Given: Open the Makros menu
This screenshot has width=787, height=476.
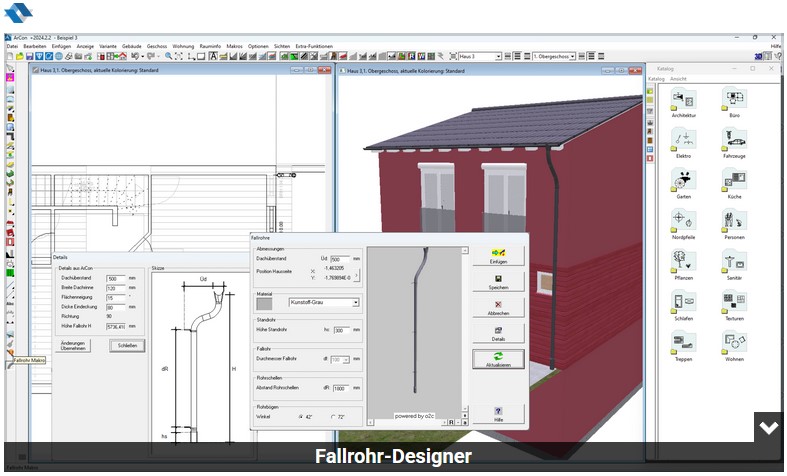Looking at the screenshot, I should click(234, 46).
